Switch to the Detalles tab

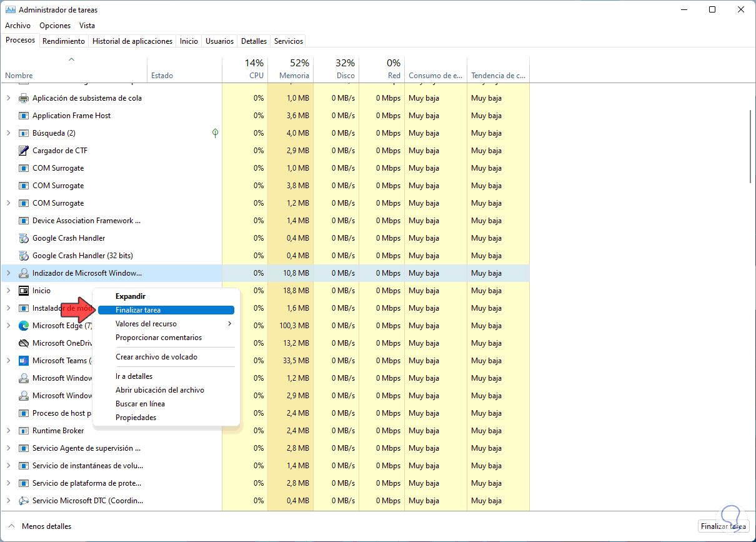(x=254, y=41)
